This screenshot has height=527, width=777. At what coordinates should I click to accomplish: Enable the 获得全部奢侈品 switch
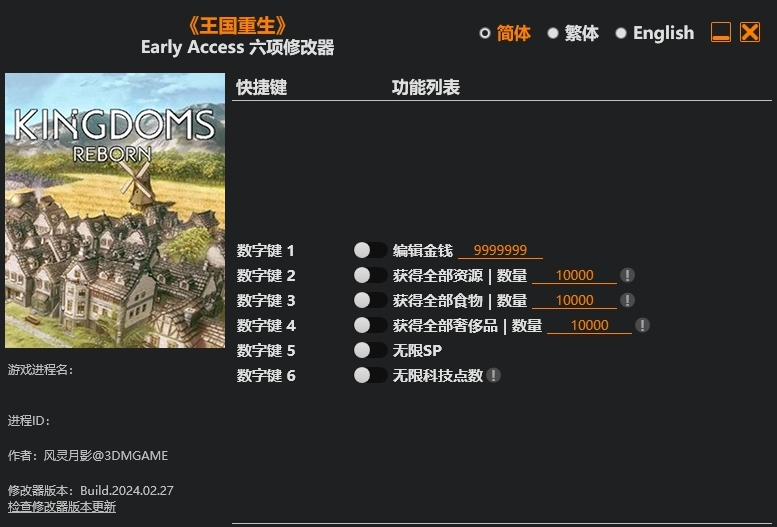click(x=370, y=325)
